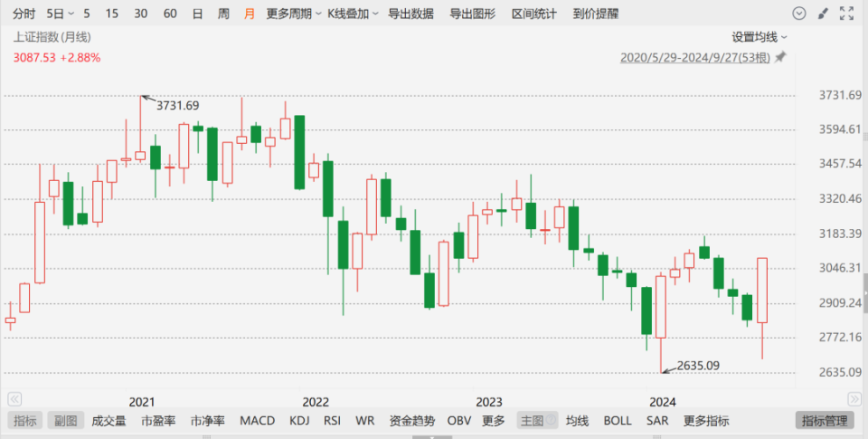The image size is (868, 439).
Task: Select the 60 minute period
Action: pos(170,14)
